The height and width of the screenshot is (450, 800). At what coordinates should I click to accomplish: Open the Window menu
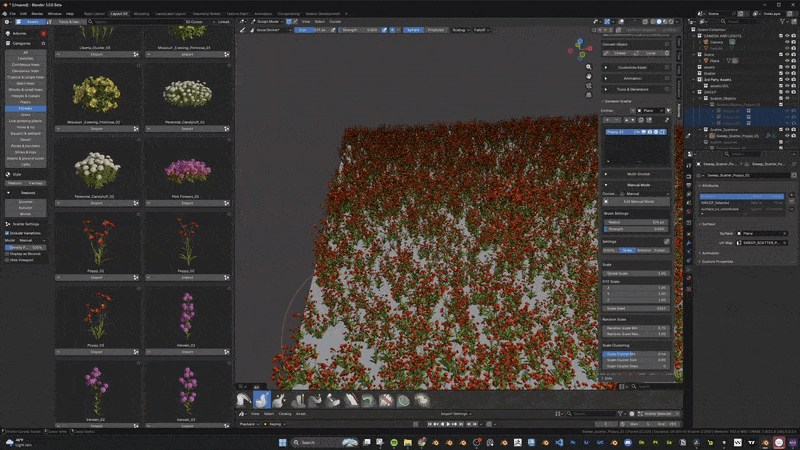[x=55, y=14]
